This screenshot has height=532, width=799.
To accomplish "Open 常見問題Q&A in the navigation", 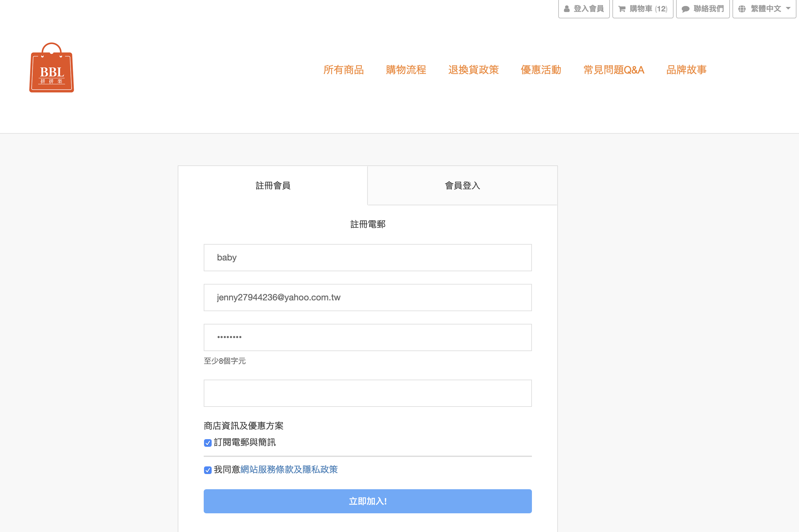I will pos(613,70).
